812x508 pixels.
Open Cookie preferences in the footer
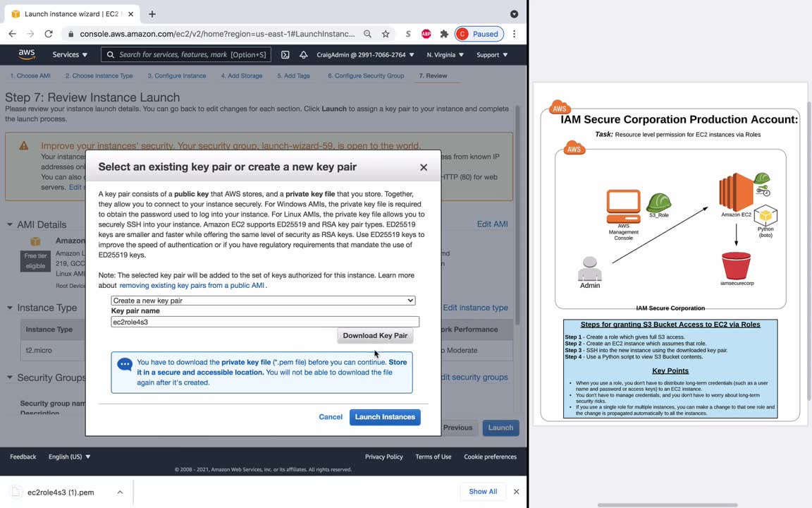pyautogui.click(x=490, y=456)
